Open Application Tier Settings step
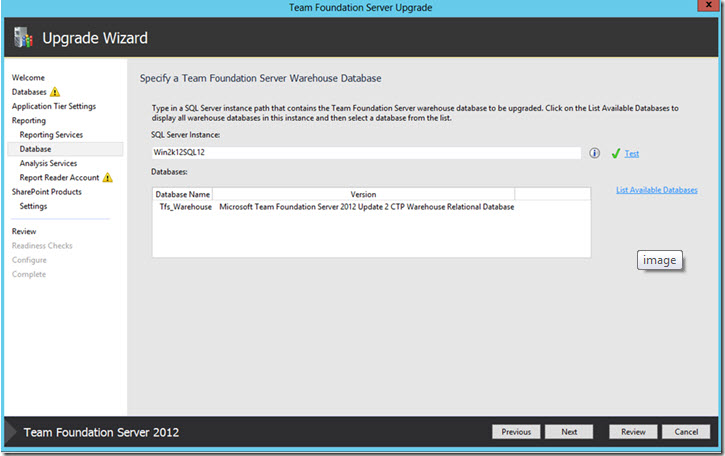 (54, 106)
